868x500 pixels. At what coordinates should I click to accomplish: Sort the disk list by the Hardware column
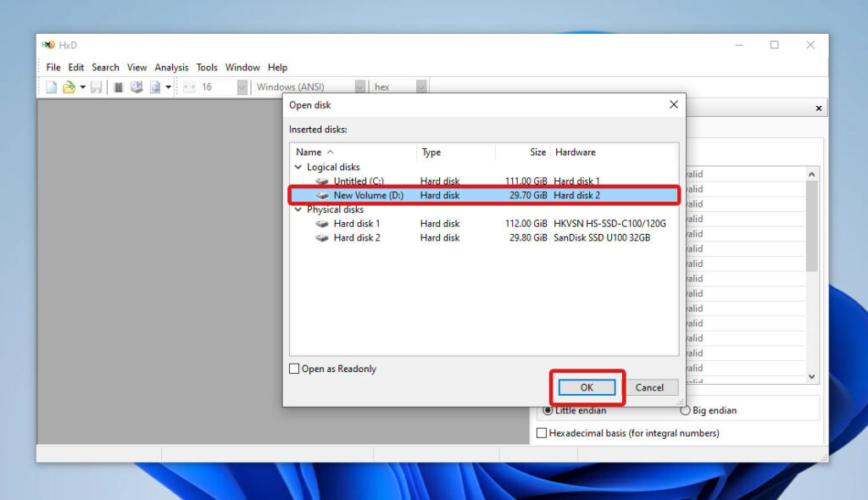pos(614,152)
